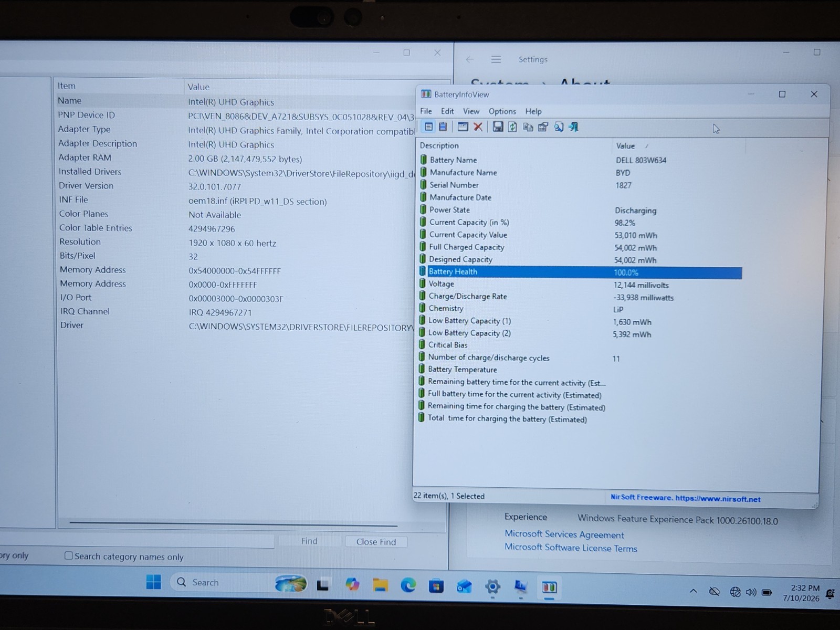This screenshot has width=840, height=630.
Task: Click the network globe tray icon
Action: point(735,592)
